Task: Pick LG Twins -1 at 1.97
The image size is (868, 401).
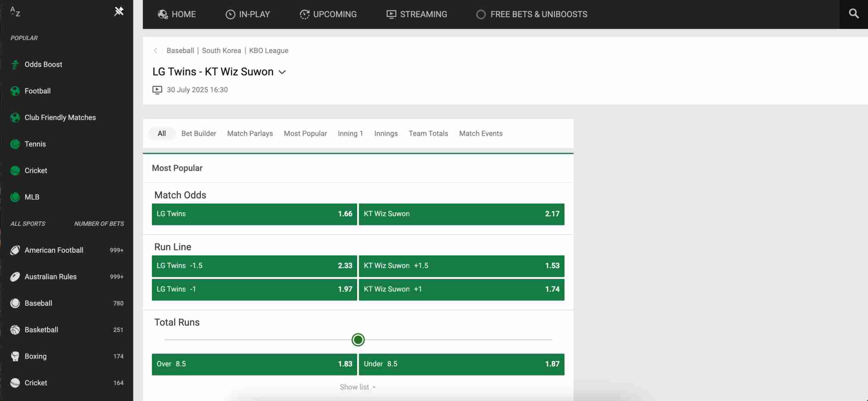Action: tap(254, 290)
